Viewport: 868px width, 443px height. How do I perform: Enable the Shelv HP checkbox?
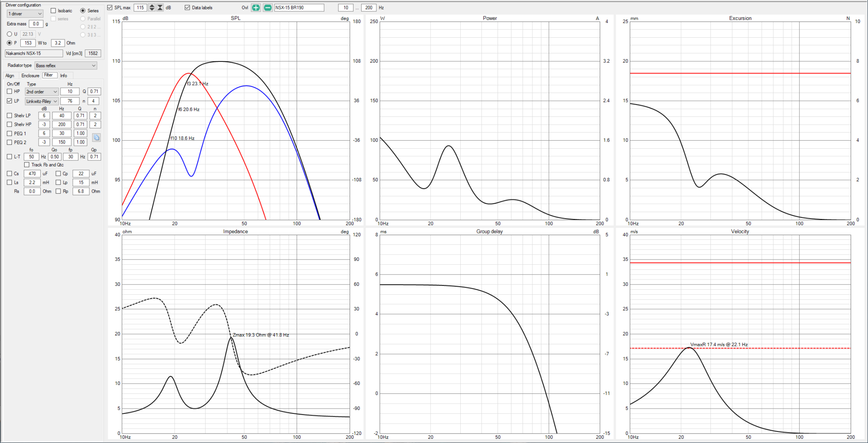9,125
